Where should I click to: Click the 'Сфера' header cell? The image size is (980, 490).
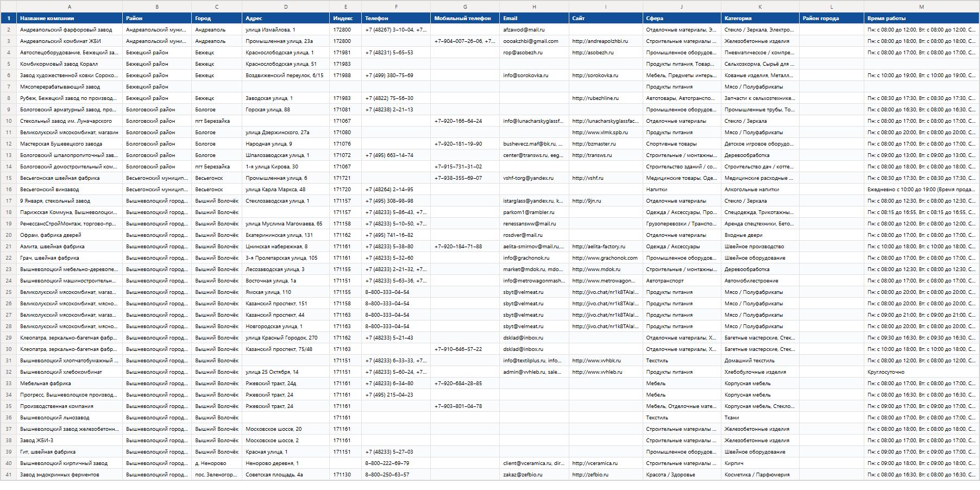click(682, 18)
